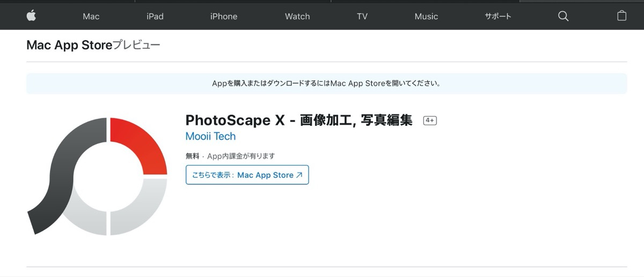This screenshot has height=277, width=644.
Task: Click the 無料・App内課金が有ります text
Action: 230,156
